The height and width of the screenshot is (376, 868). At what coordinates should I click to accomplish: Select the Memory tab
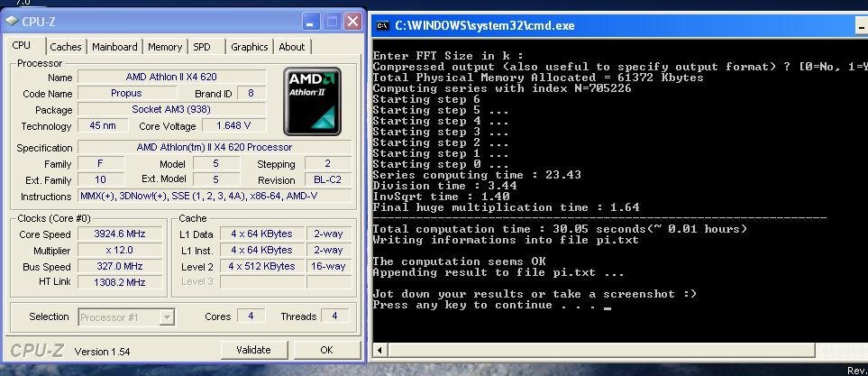165,47
